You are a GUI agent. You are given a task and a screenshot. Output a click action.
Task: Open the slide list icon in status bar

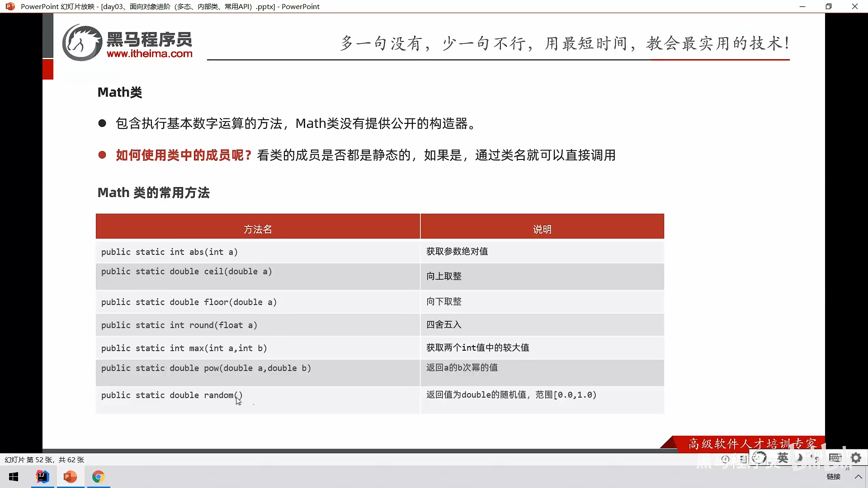(x=743, y=459)
